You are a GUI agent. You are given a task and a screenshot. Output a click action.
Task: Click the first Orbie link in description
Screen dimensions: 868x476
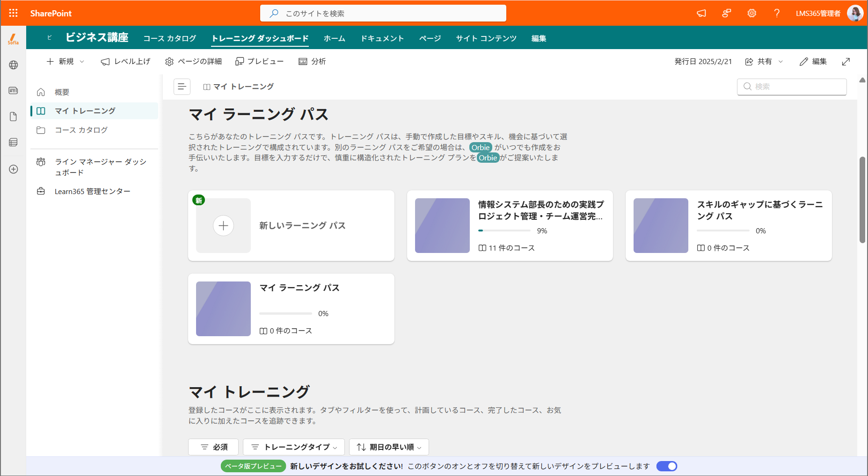click(481, 147)
